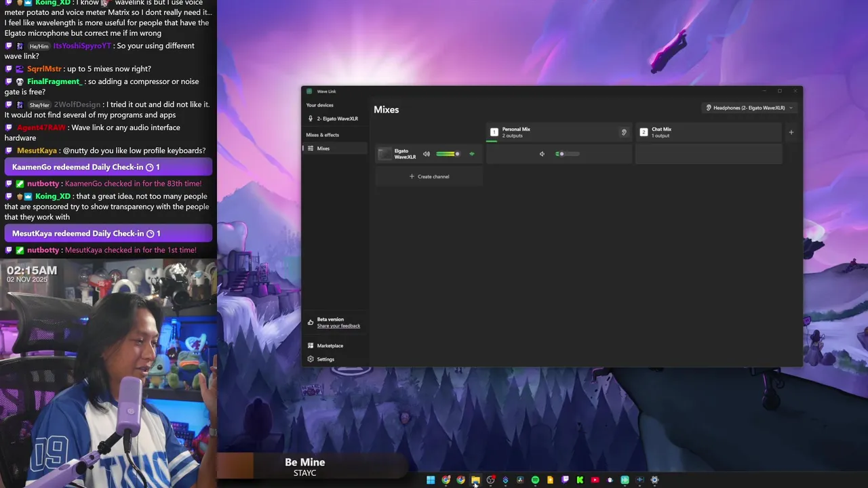This screenshot has height=488, width=868.
Task: Open the Windows Start menu
Action: pos(431,480)
